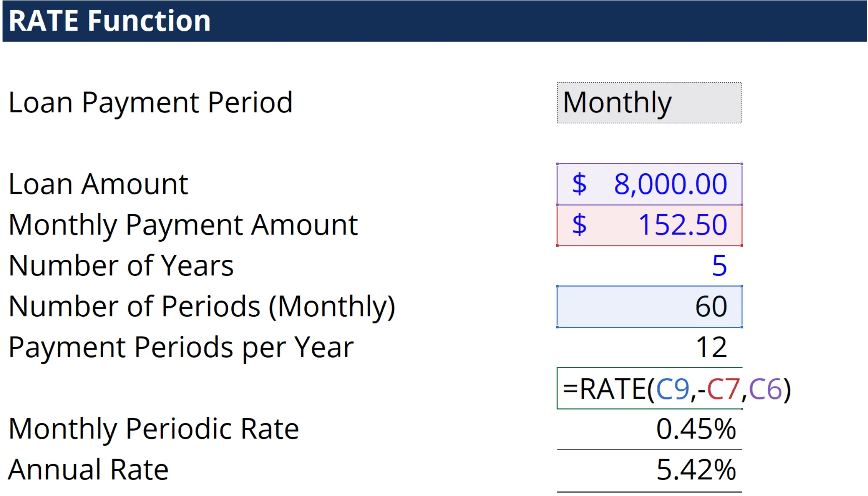Select the Loan Payment Period label cell

[x=150, y=103]
